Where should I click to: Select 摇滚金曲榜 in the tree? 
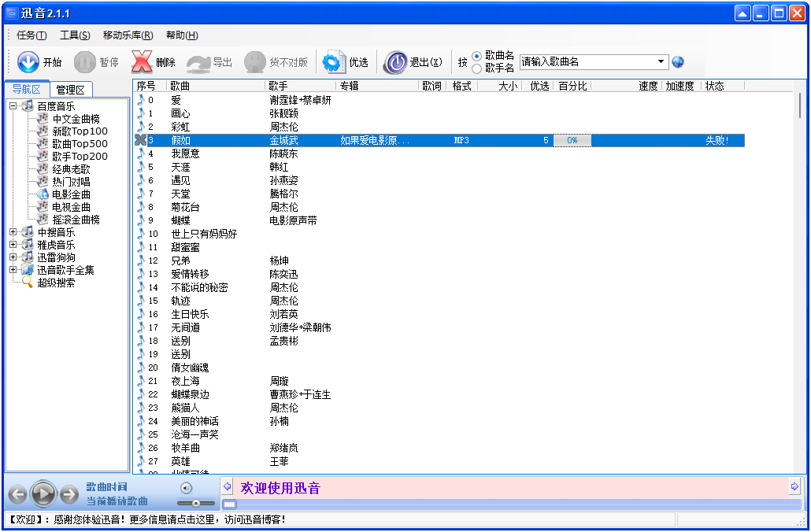pos(76,220)
